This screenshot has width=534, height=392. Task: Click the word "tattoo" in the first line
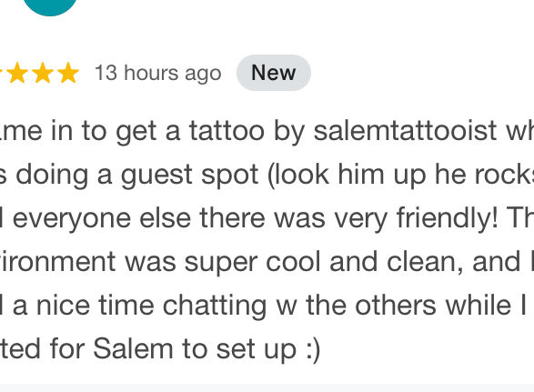tap(227, 131)
